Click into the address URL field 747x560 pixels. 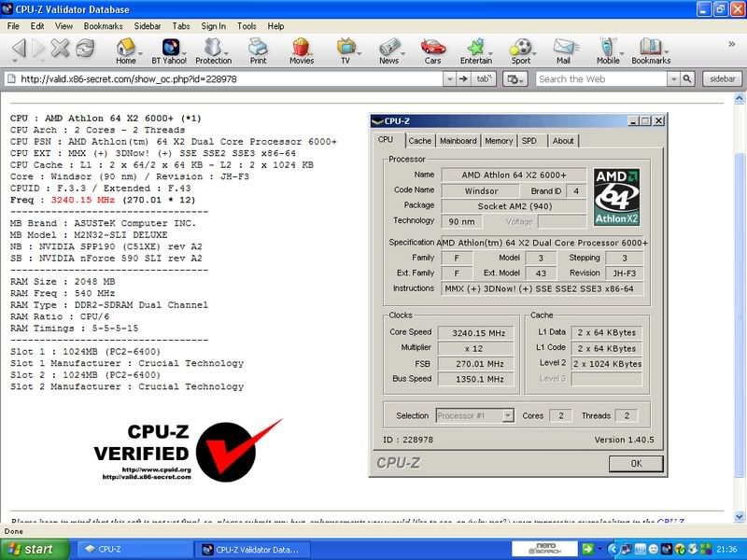pos(224,78)
